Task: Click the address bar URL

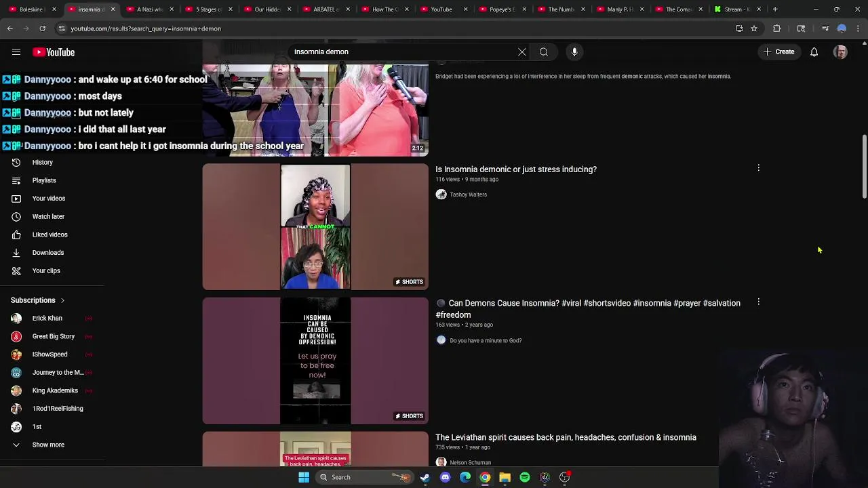Action: point(146,28)
